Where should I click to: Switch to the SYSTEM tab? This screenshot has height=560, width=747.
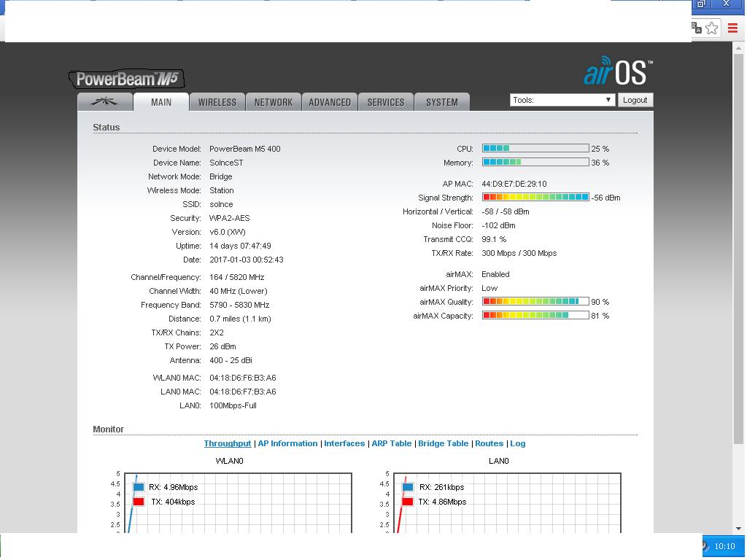click(x=442, y=102)
